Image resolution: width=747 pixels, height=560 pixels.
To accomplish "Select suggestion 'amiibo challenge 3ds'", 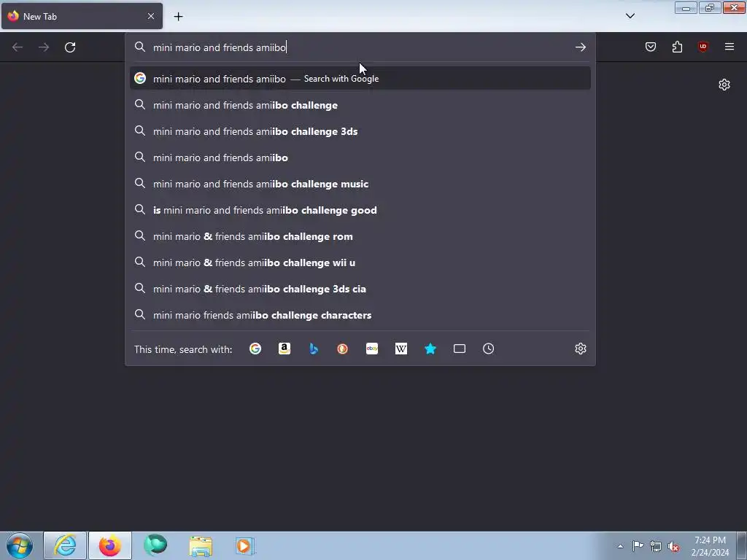I will click(360, 131).
